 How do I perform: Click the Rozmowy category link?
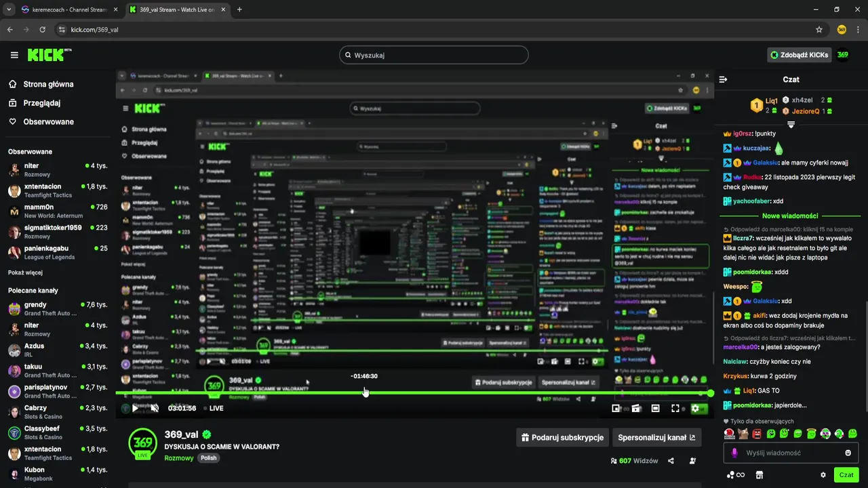pos(179,458)
